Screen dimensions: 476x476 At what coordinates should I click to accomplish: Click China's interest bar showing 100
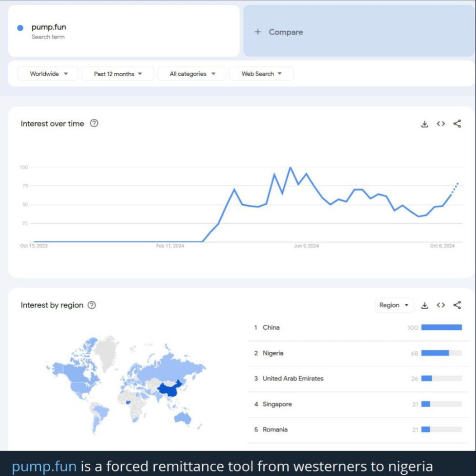442,327
